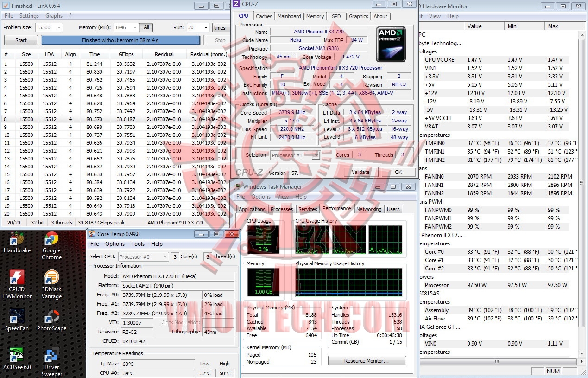
Task: Select the ACDSee 6.0 desktop icon
Action: 17,359
